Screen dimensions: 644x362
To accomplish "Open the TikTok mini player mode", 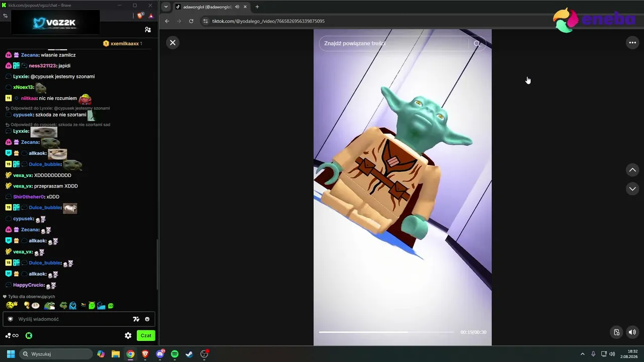I will [x=616, y=332].
